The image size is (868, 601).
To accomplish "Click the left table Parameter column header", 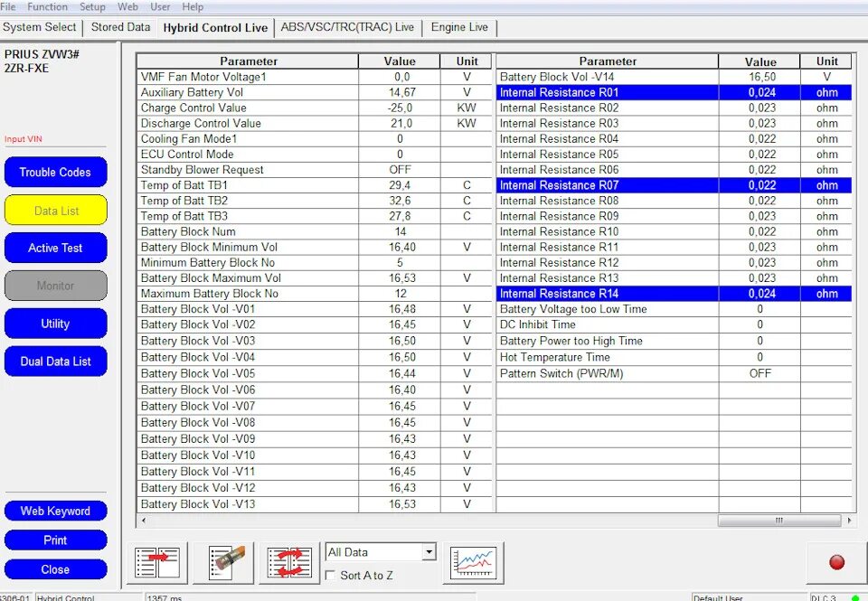I will click(248, 61).
